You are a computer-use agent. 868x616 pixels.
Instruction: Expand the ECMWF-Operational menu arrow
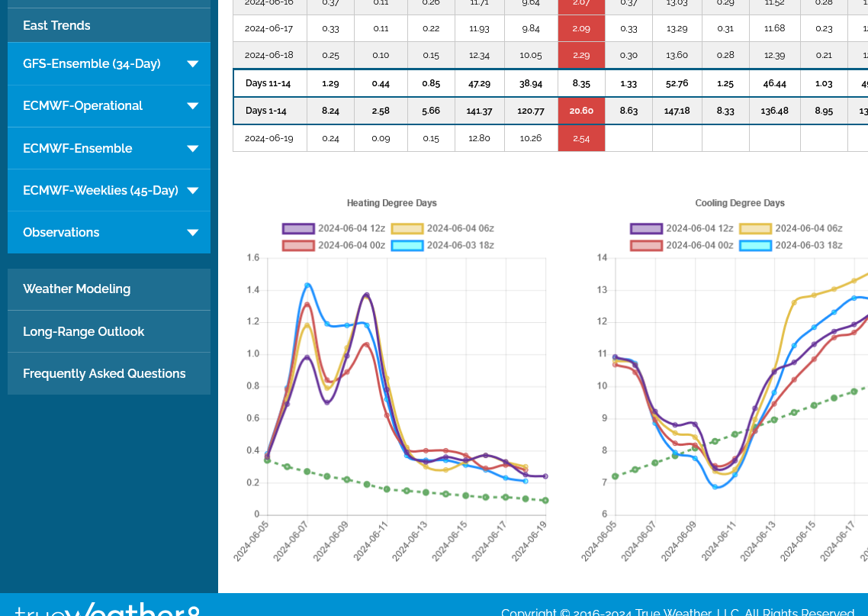coord(192,106)
